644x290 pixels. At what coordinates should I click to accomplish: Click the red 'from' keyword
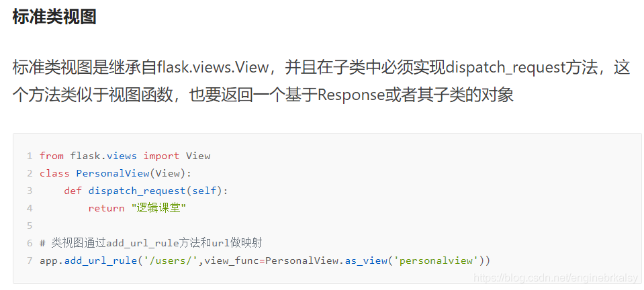pyautogui.click(x=52, y=156)
